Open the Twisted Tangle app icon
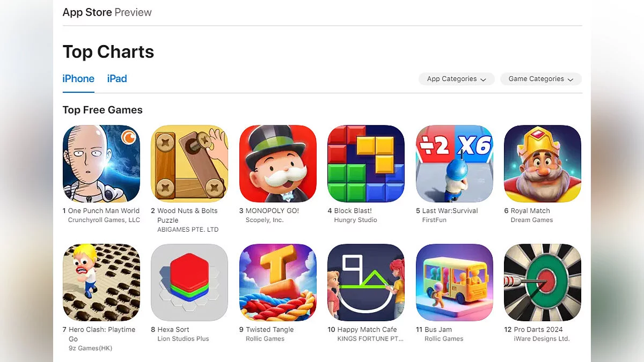Viewport: 644px width, 362px height. coord(278,283)
